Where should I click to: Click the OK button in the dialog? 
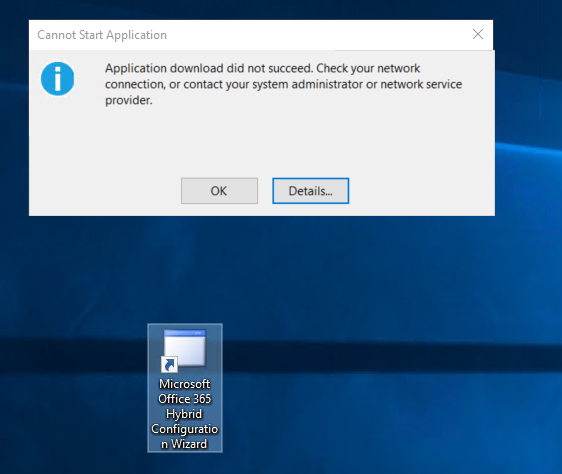click(x=219, y=191)
